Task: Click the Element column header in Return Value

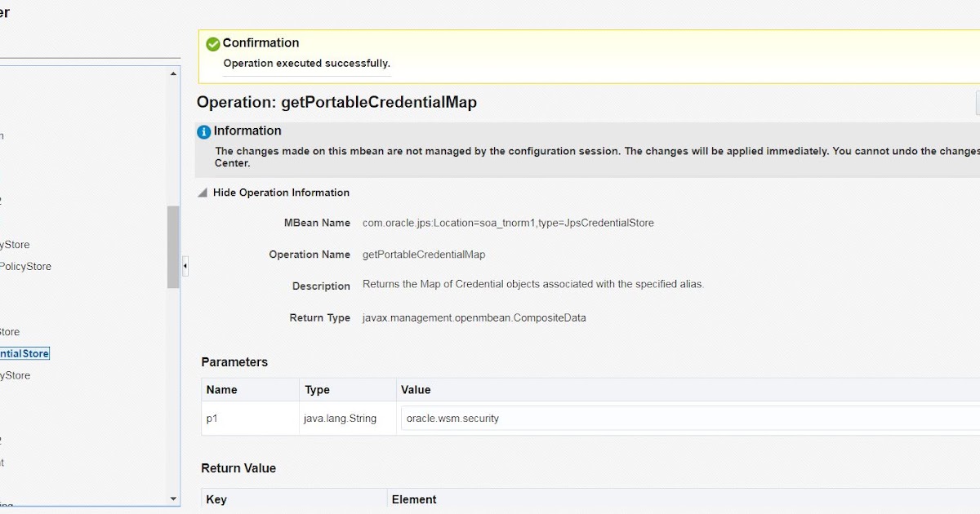Action: (414, 499)
